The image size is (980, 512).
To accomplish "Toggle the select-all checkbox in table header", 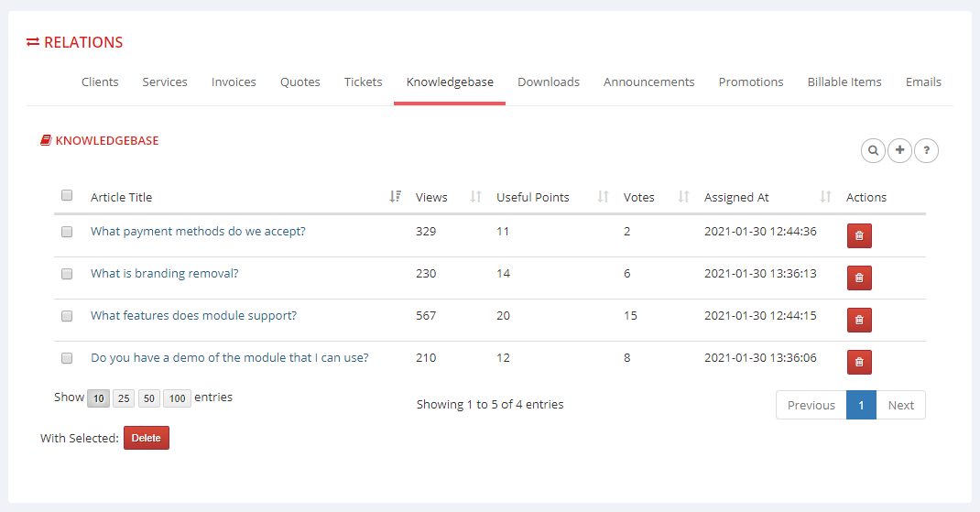I will coord(67,195).
